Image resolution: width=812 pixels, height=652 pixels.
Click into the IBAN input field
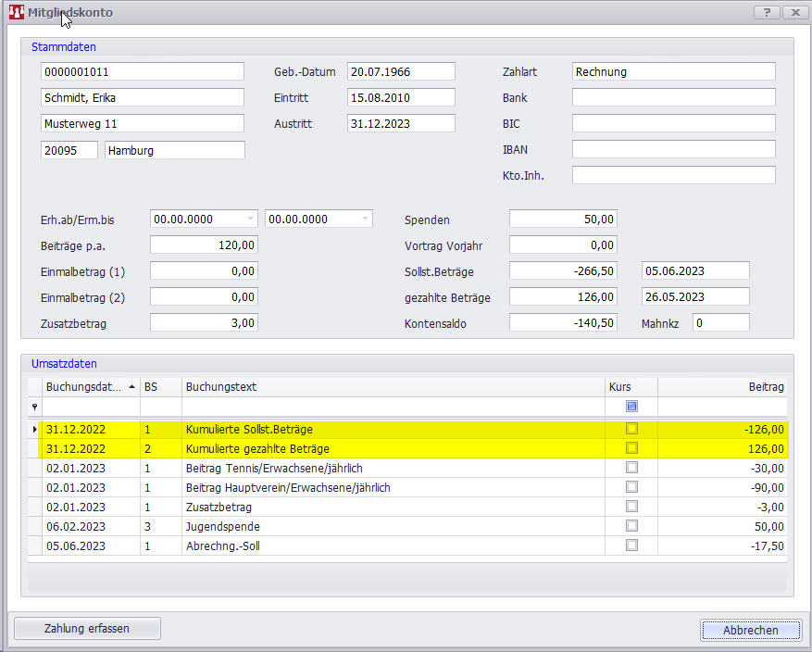(673, 149)
